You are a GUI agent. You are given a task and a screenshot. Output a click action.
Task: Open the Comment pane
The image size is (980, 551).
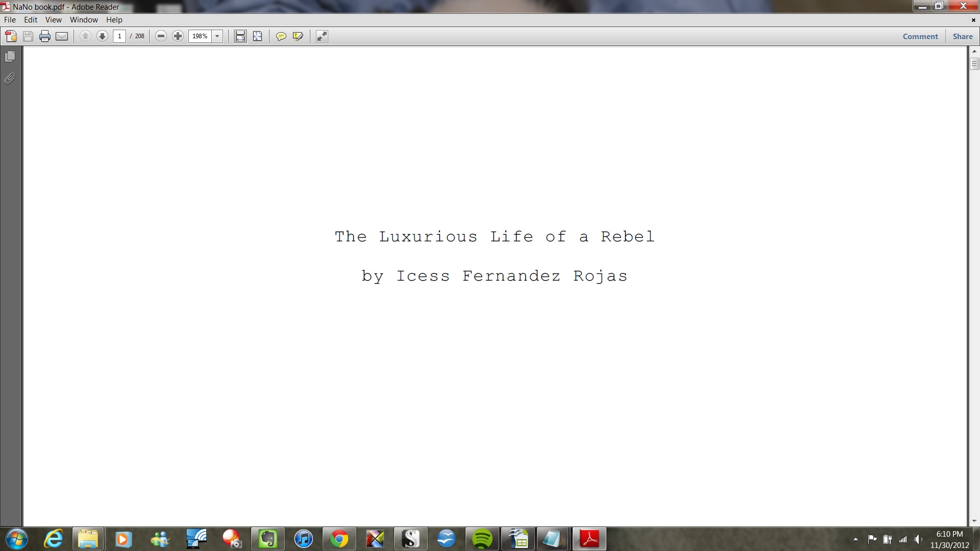coord(920,36)
